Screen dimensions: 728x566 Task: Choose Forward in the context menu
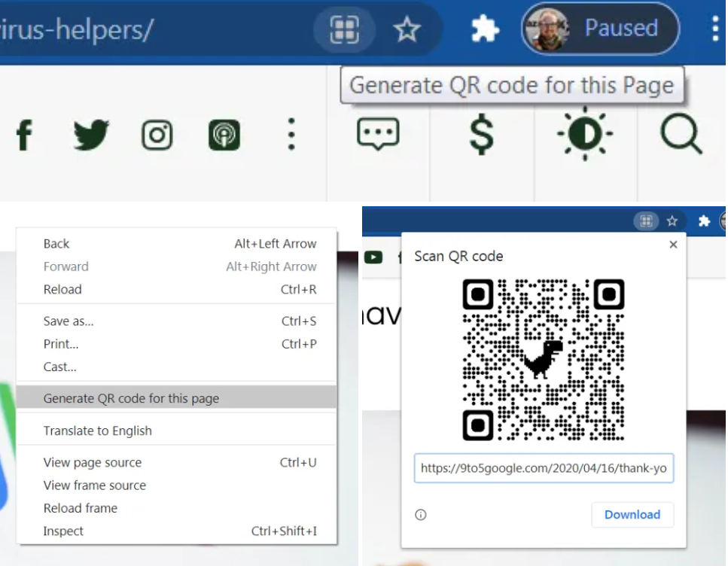point(176,266)
